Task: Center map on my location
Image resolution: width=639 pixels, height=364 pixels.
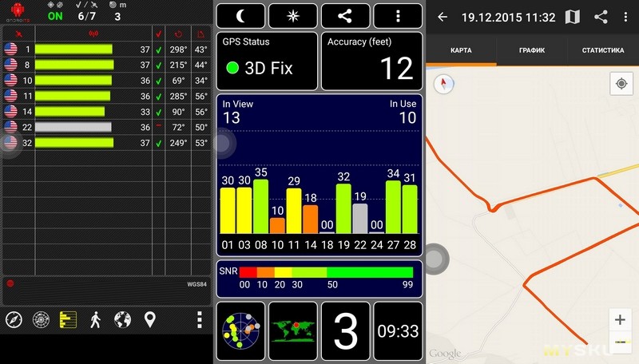Action: click(620, 83)
